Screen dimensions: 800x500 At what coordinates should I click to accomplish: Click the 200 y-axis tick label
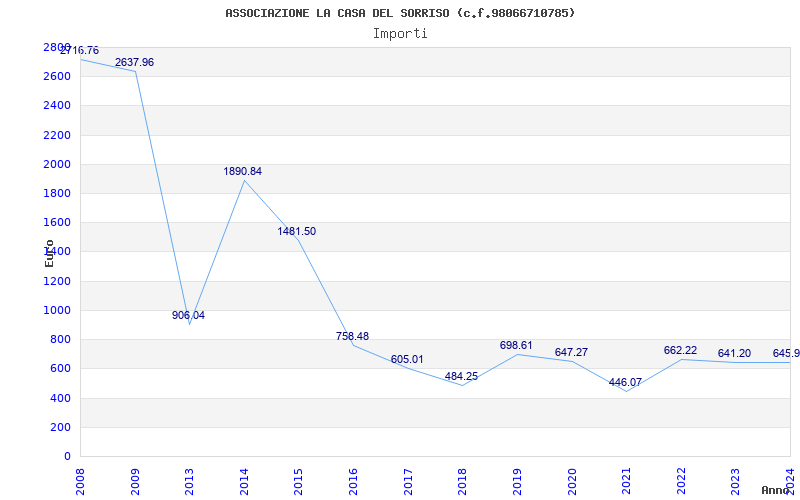[60, 427]
